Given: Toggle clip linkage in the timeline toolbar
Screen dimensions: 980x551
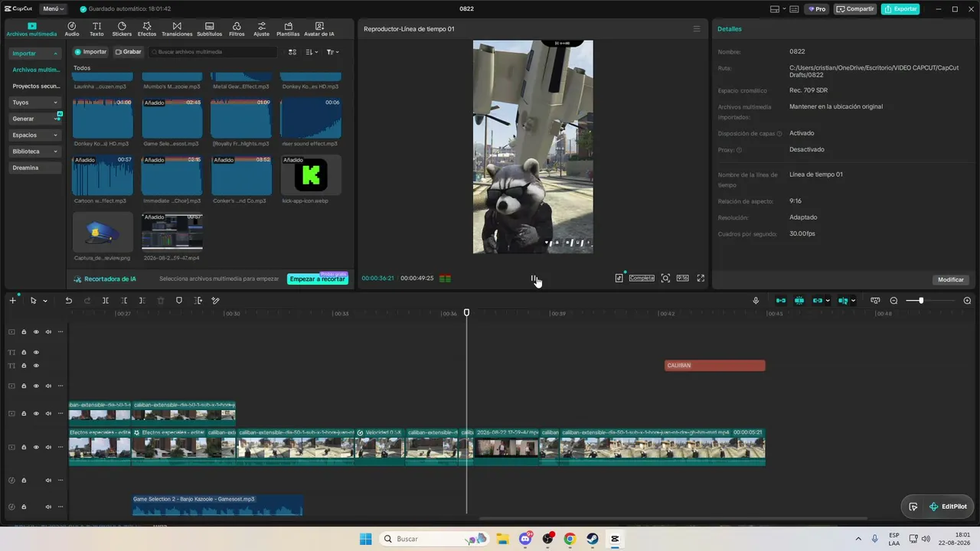Looking at the screenshot, I should (x=818, y=301).
